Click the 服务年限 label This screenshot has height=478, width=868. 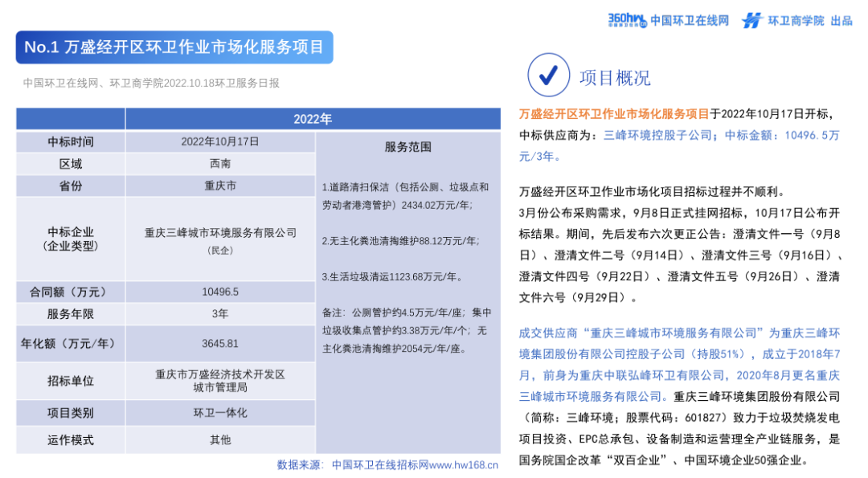click(70, 313)
